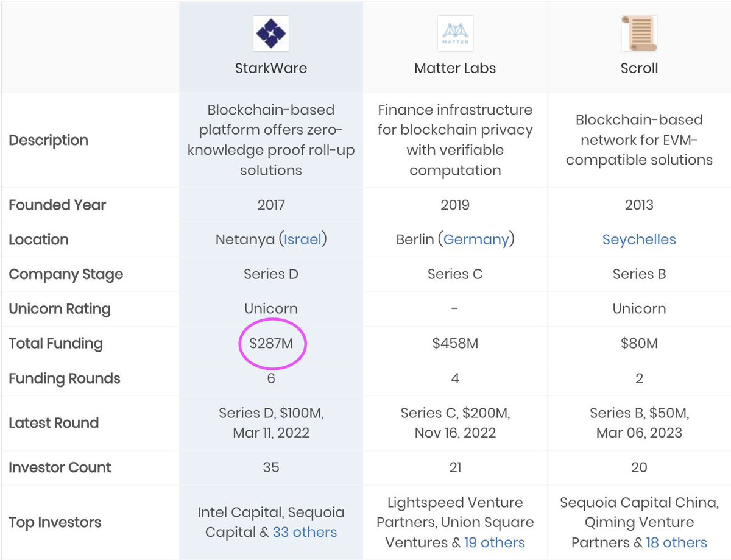Image resolution: width=731 pixels, height=560 pixels.
Task: Click StarkWare's investor count of 35
Action: click(x=271, y=467)
